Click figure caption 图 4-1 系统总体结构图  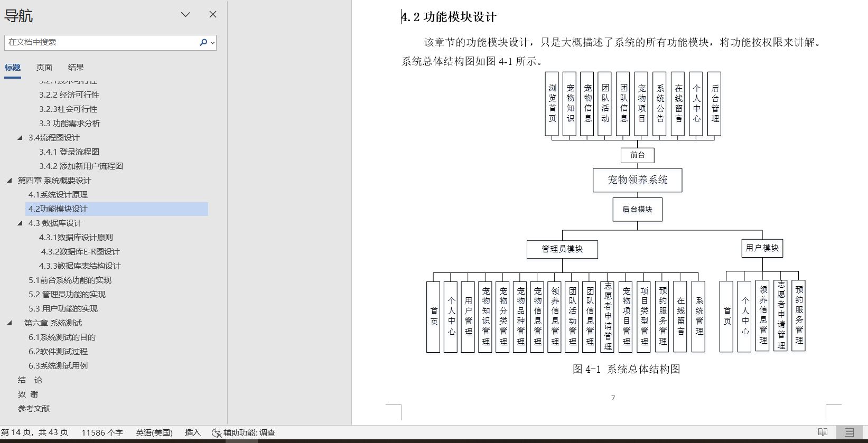click(627, 369)
